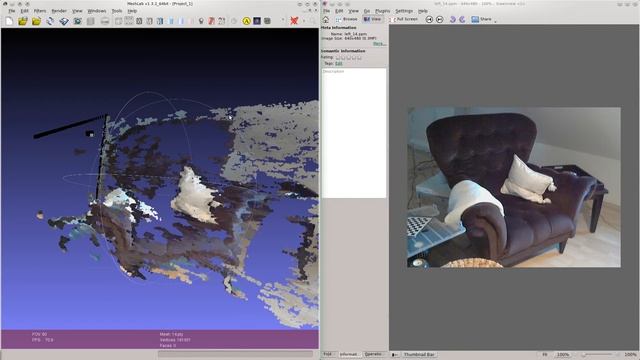Enter Full Screen mode in Gwenview
640x360 pixels.
tap(403, 19)
